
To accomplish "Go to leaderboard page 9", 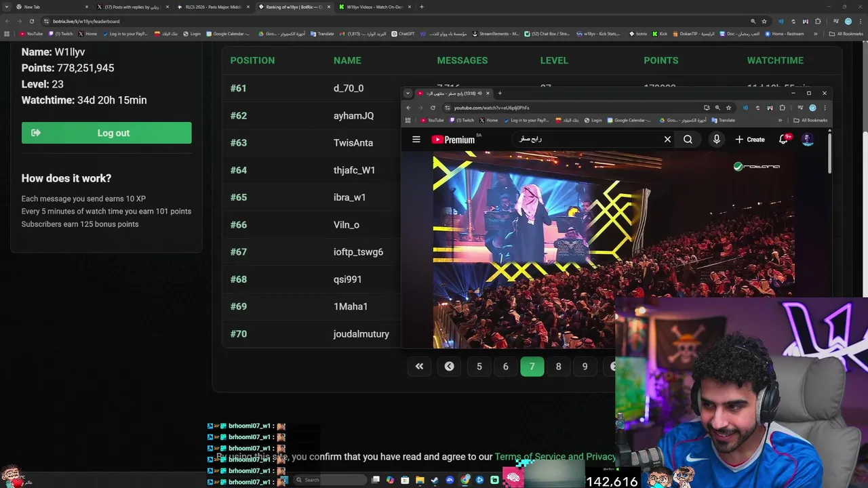I will click(585, 367).
